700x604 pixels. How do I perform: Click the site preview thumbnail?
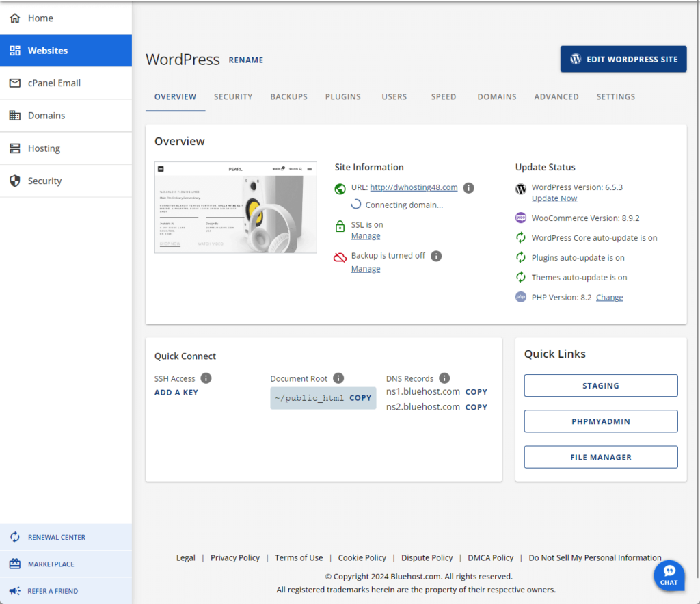point(236,207)
